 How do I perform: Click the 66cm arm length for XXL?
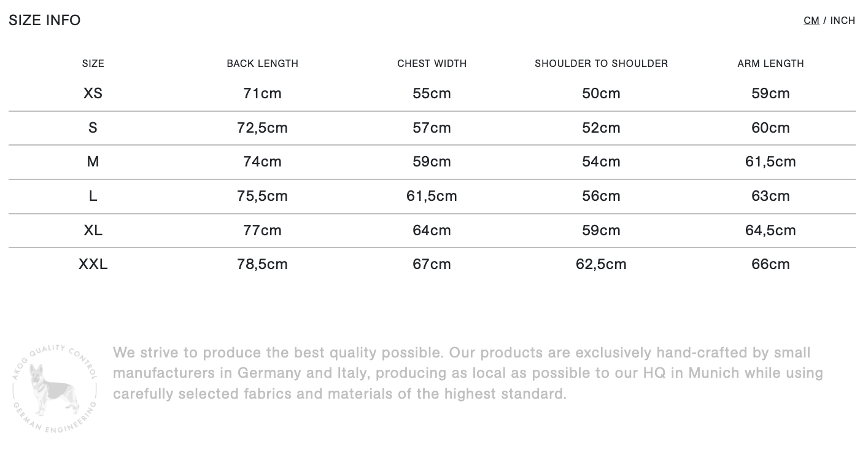coord(771,264)
